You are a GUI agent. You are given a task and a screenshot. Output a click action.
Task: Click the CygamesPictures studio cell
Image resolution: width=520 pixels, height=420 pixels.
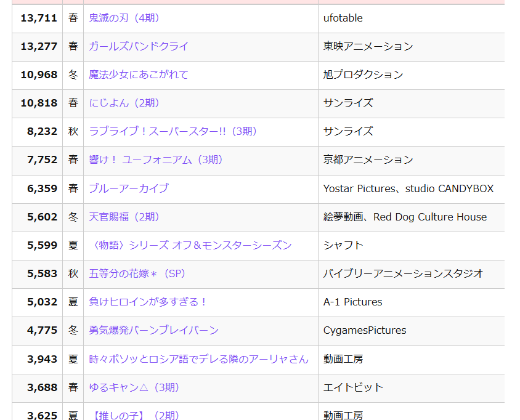tap(365, 330)
